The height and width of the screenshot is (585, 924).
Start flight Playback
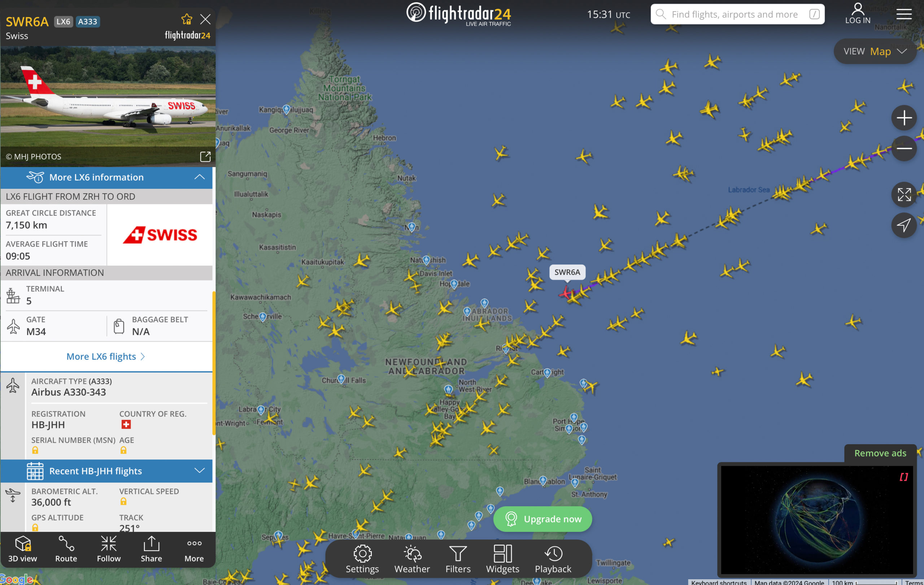[553, 559]
